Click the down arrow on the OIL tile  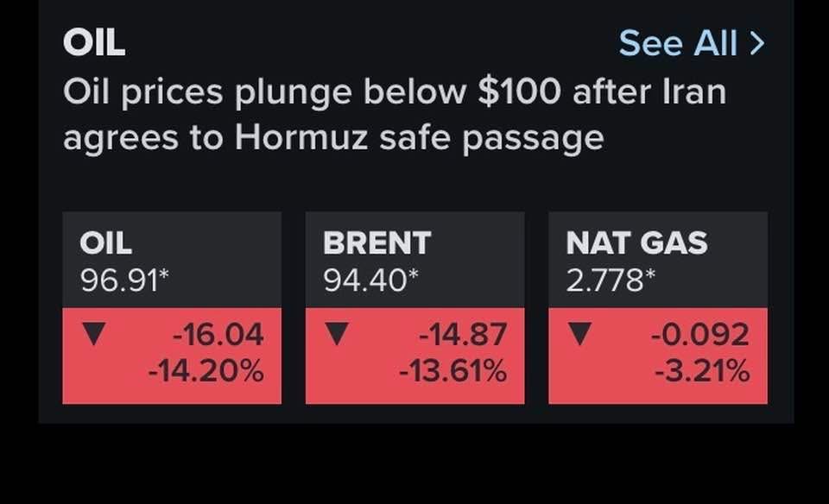[x=92, y=334]
